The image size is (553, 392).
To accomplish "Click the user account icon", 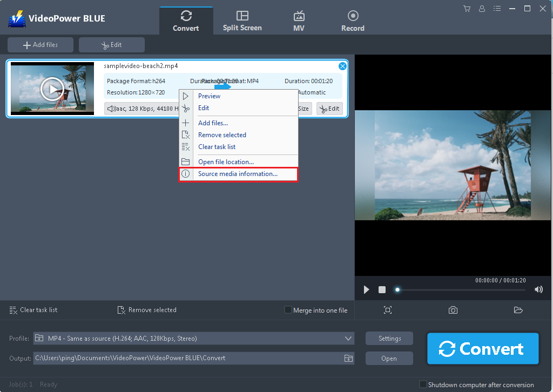I will 482,9.
